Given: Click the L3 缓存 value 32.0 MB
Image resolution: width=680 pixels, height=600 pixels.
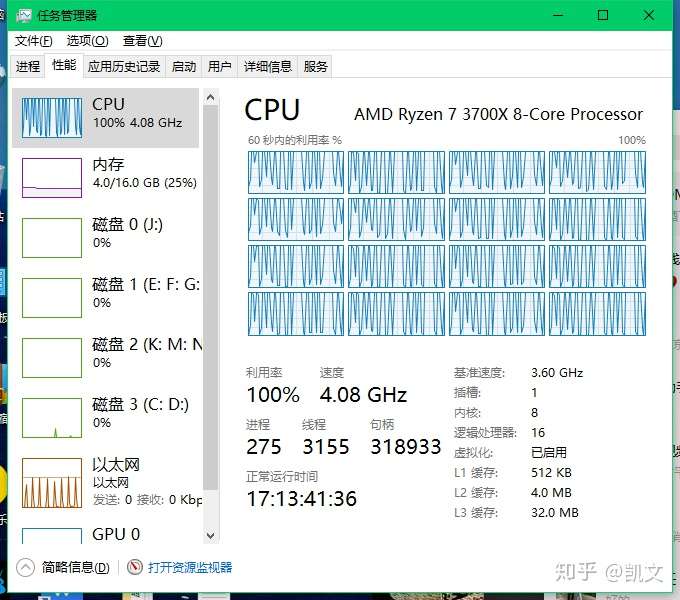Looking at the screenshot, I should 555,513.
